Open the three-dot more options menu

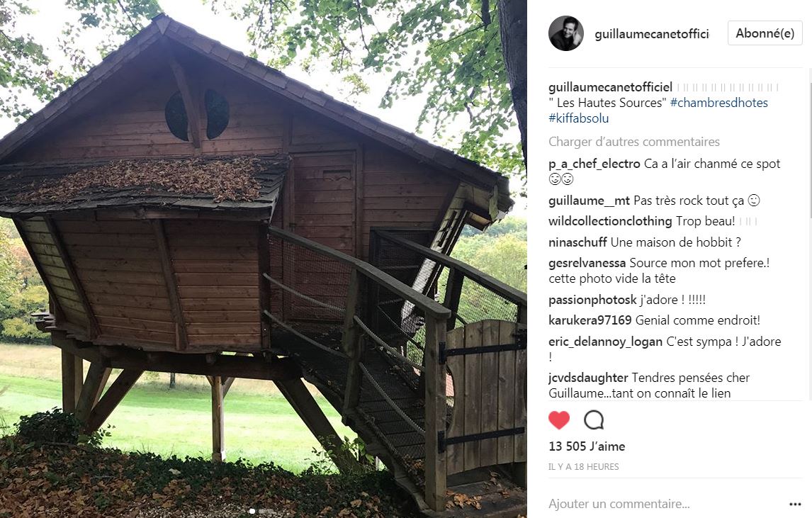(x=795, y=504)
